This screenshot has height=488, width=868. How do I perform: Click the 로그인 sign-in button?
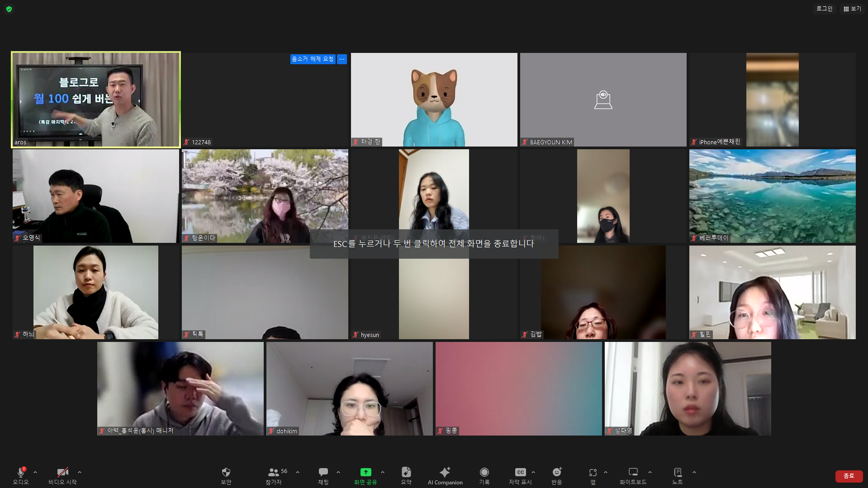(824, 9)
